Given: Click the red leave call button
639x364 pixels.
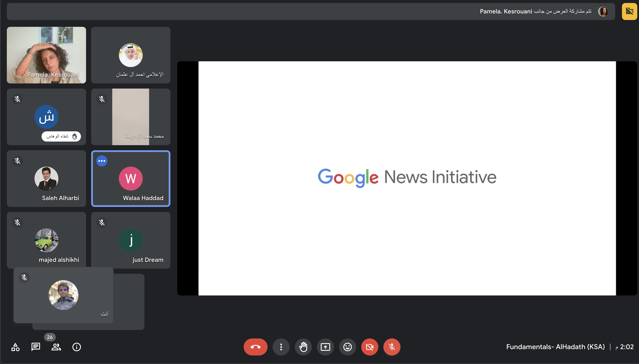Looking at the screenshot, I should pyautogui.click(x=255, y=347).
